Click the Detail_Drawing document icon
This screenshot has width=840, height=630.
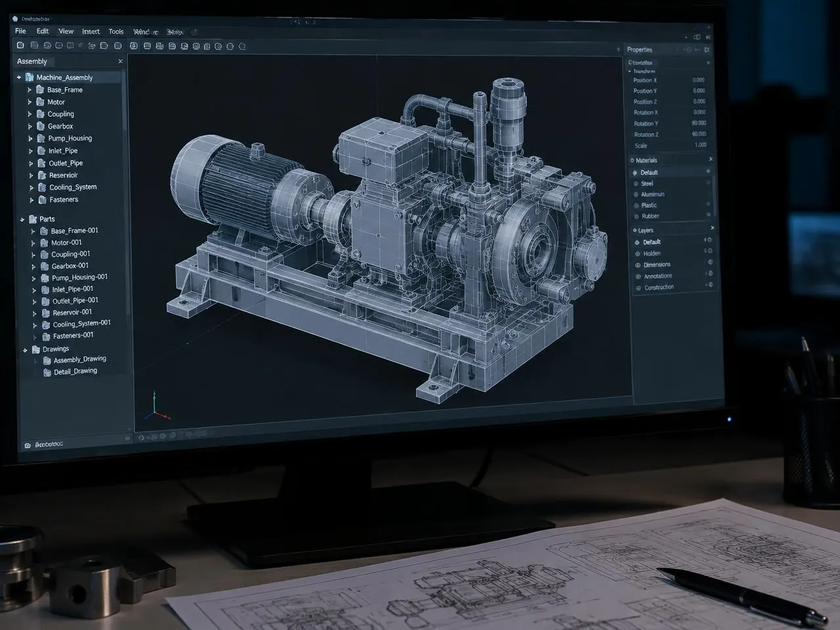47,372
